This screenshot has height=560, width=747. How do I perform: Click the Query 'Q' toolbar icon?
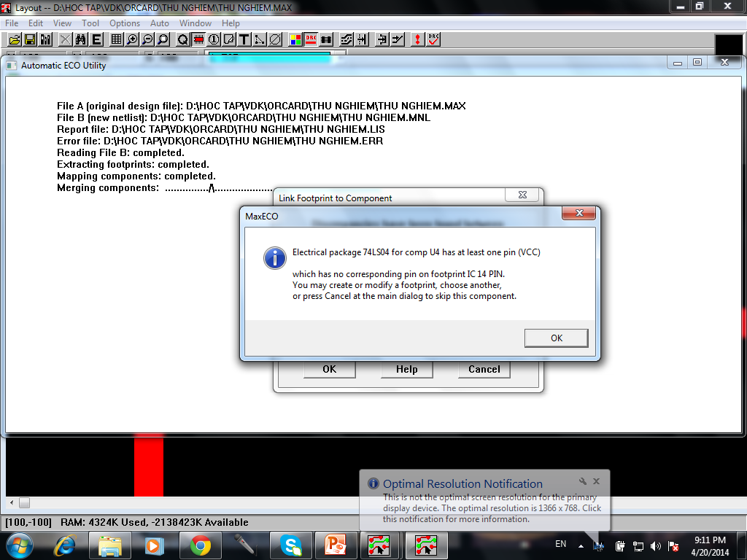(x=183, y=39)
